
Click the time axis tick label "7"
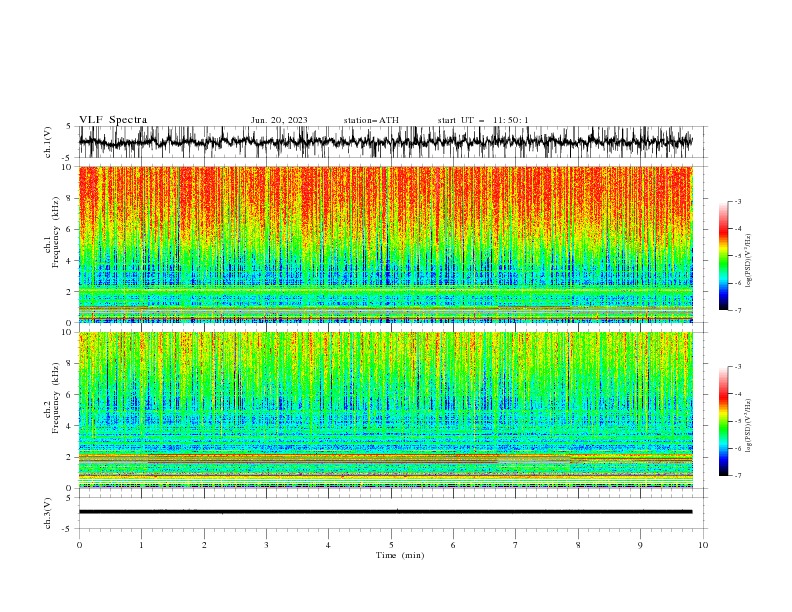[x=516, y=545]
